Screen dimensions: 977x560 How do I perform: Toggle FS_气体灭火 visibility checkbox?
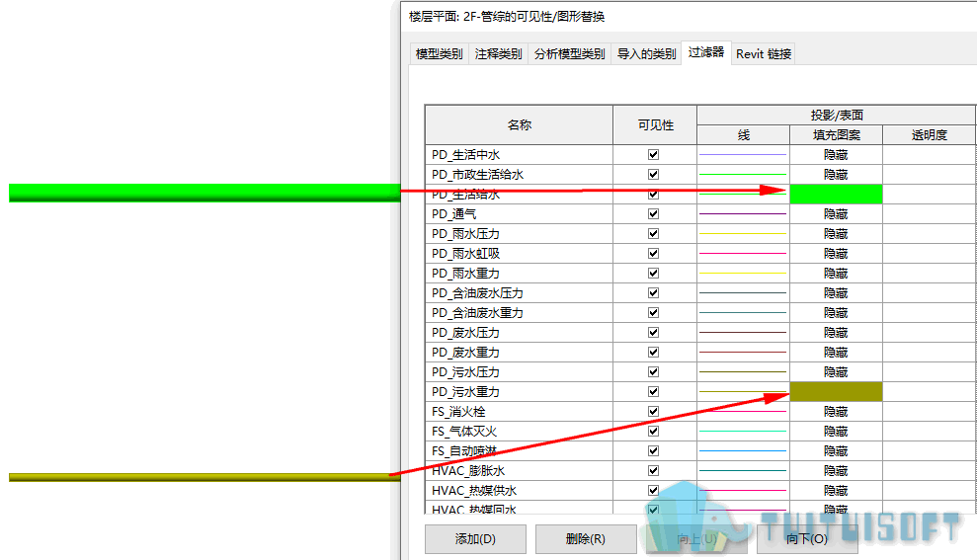pos(653,431)
